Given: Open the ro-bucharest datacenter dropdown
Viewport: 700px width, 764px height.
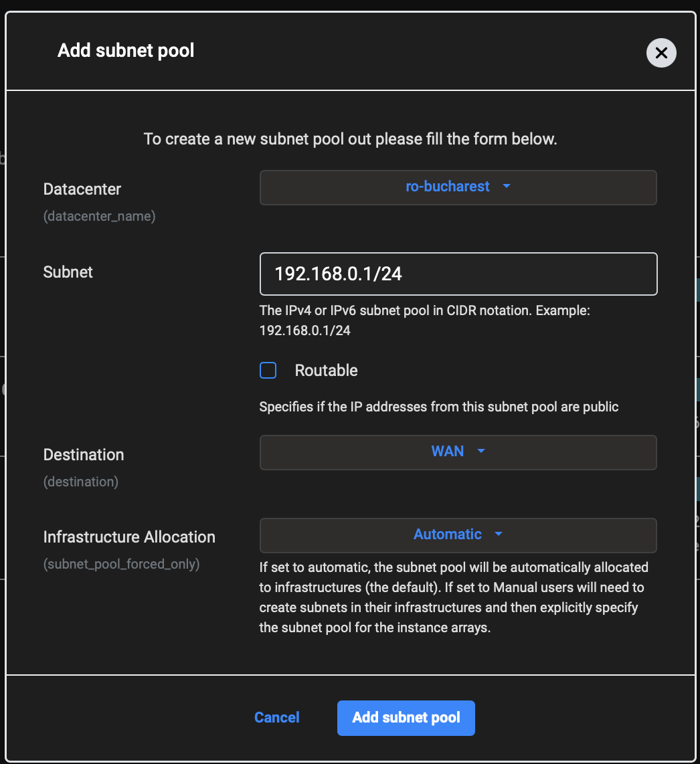Looking at the screenshot, I should click(458, 187).
